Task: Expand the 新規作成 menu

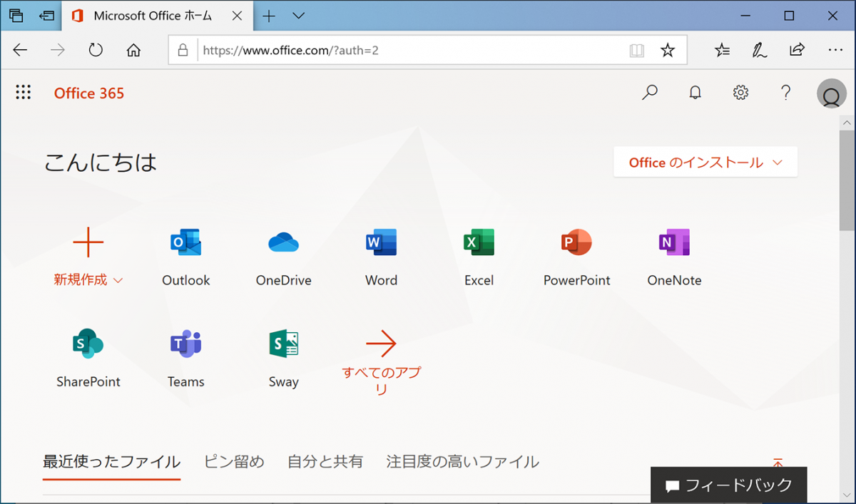Action: coord(88,257)
